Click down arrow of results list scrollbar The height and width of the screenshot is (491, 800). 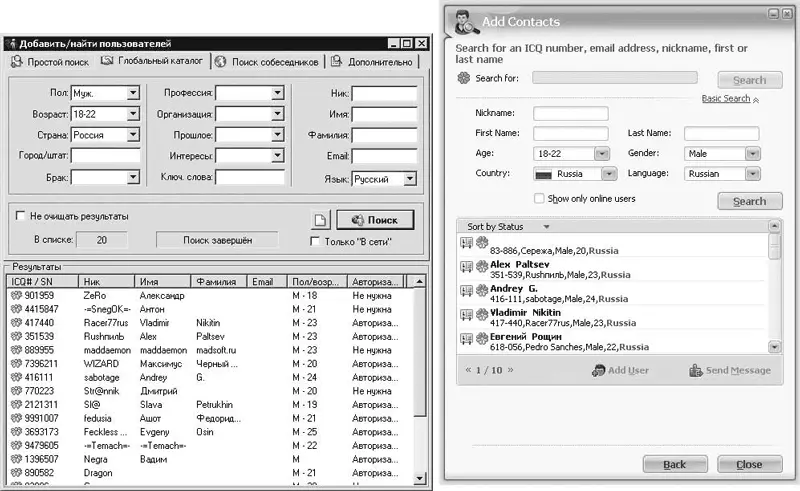[x=419, y=478]
